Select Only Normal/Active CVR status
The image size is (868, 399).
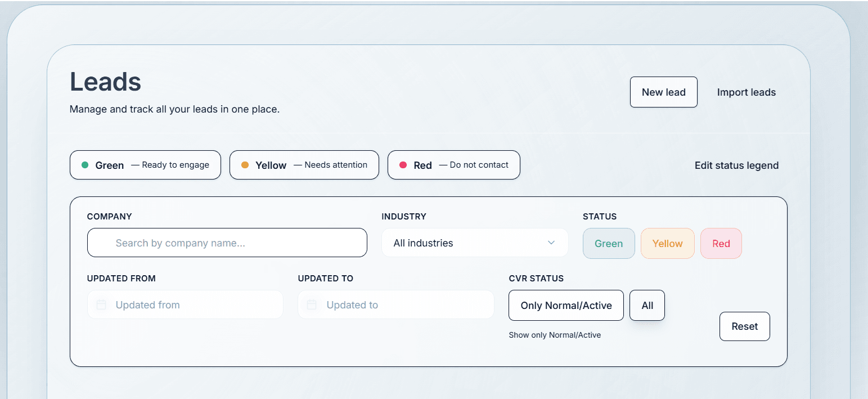566,306
